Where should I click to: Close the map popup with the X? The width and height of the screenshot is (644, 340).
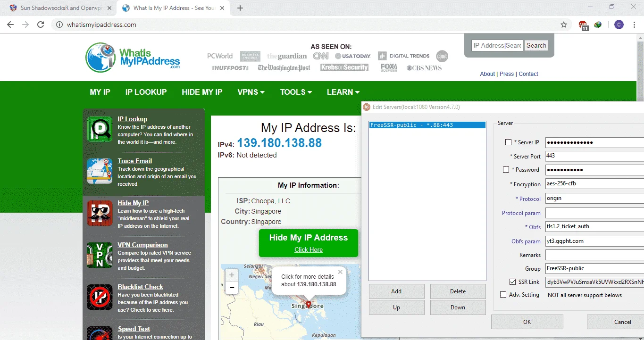point(340,272)
